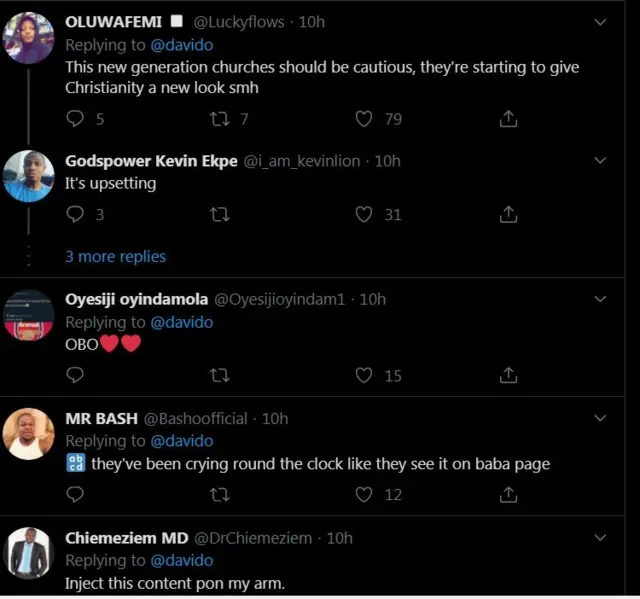Open @davido mention in MR BASH's reply
The image size is (640, 599).
181,441
